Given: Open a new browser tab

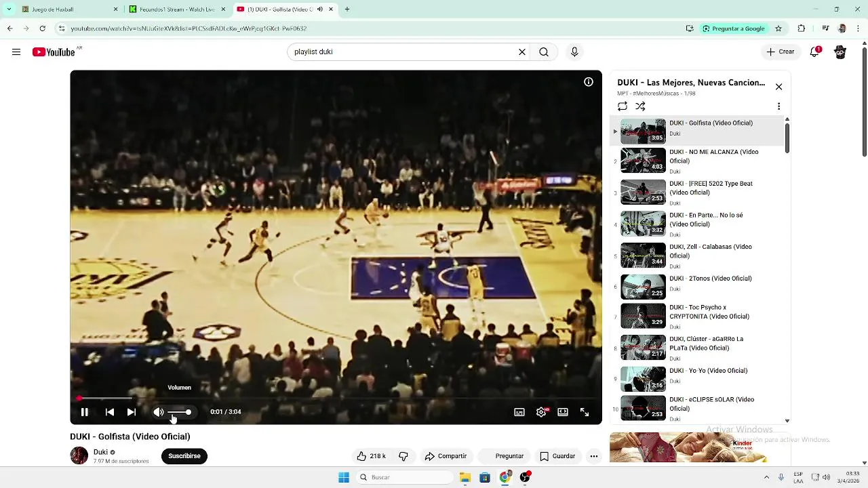Looking at the screenshot, I should tap(347, 9).
